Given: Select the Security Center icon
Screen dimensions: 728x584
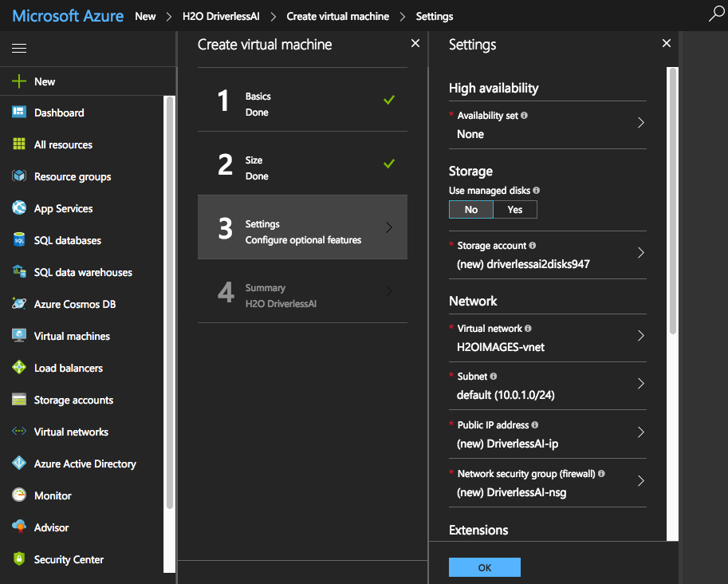Looking at the screenshot, I should 18,559.
